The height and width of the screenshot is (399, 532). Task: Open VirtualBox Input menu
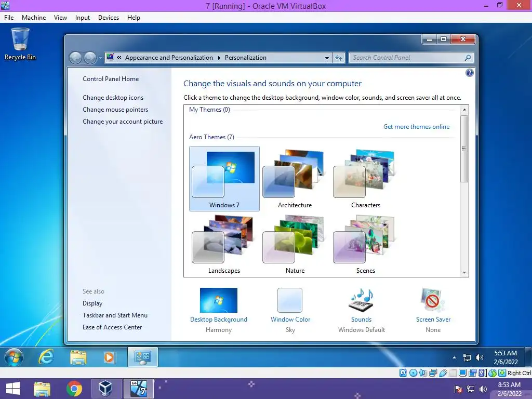83,18
